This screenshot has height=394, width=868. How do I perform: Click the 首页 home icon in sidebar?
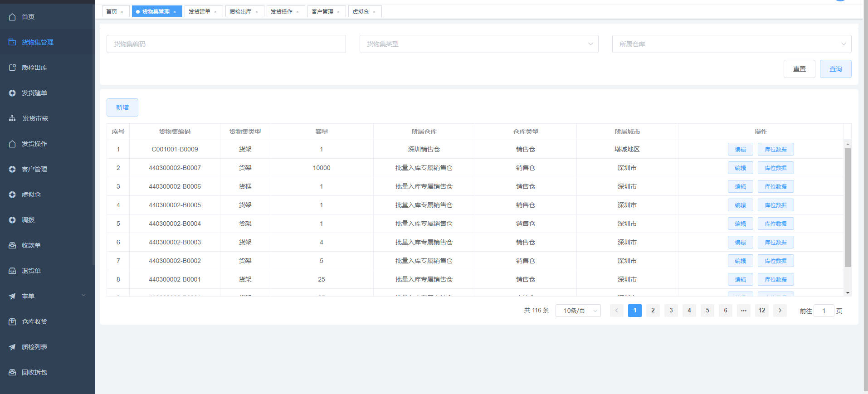12,17
